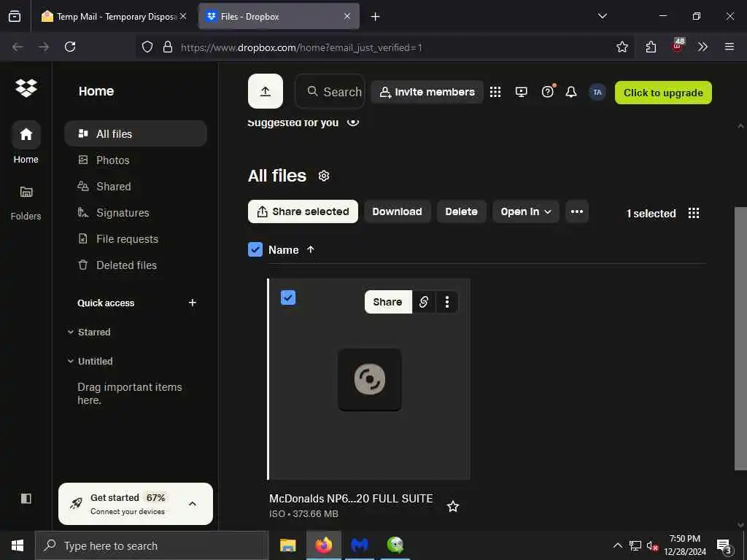The image size is (747, 560).
Task: Show more toolbar tools overflow chevrons
Action: (703, 47)
